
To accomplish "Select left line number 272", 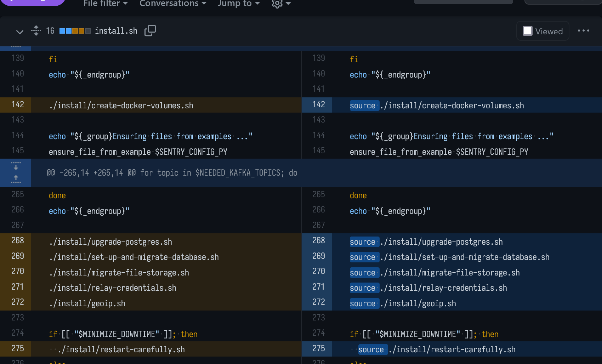I will click(x=18, y=302).
